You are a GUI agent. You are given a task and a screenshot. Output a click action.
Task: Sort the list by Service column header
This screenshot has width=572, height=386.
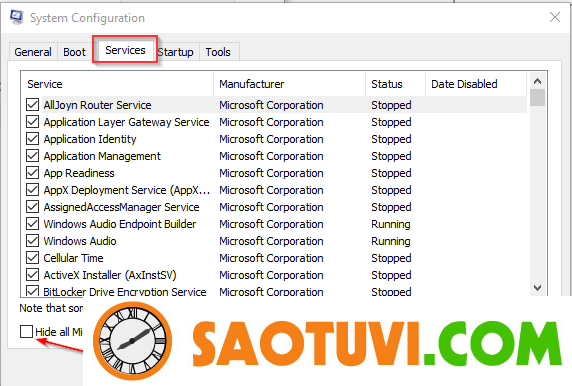117,84
